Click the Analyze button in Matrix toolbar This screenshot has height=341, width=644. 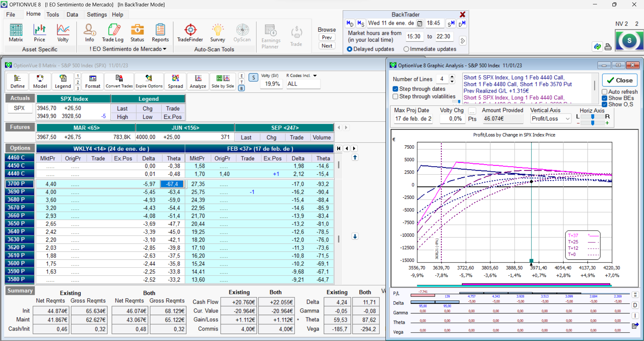(198, 82)
